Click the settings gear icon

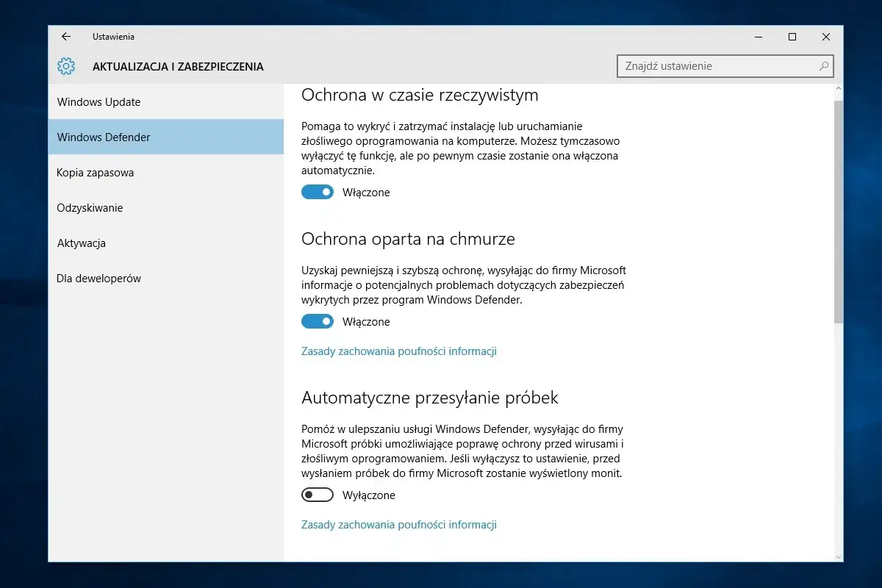click(66, 66)
